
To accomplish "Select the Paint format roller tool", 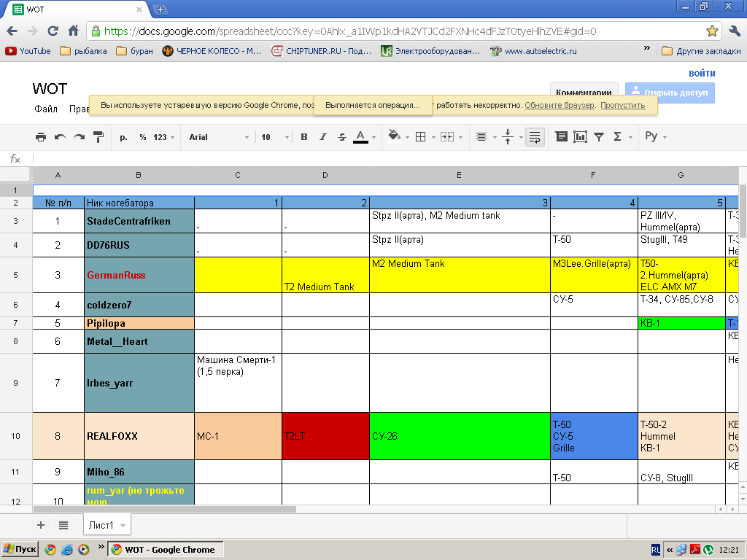I will (98, 137).
